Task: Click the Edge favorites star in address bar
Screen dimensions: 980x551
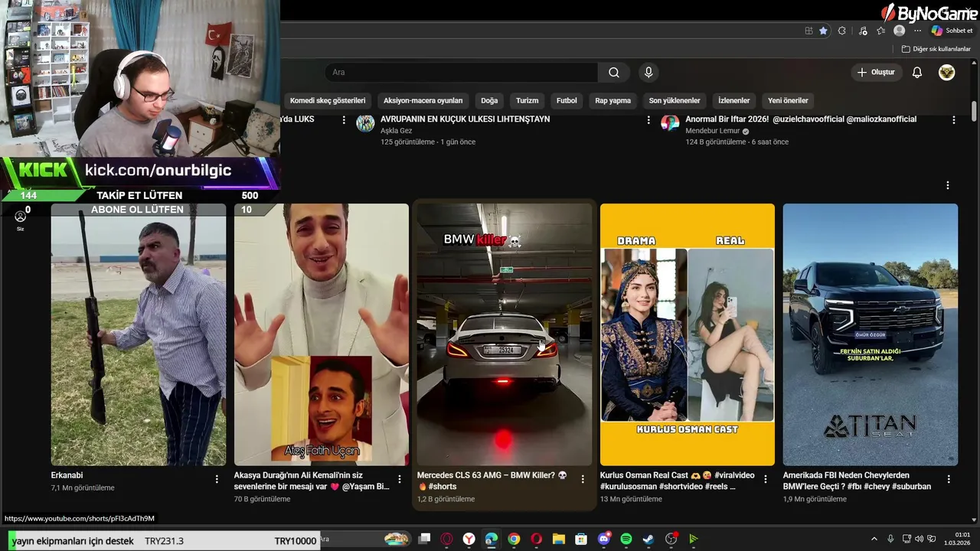Action: [x=823, y=31]
